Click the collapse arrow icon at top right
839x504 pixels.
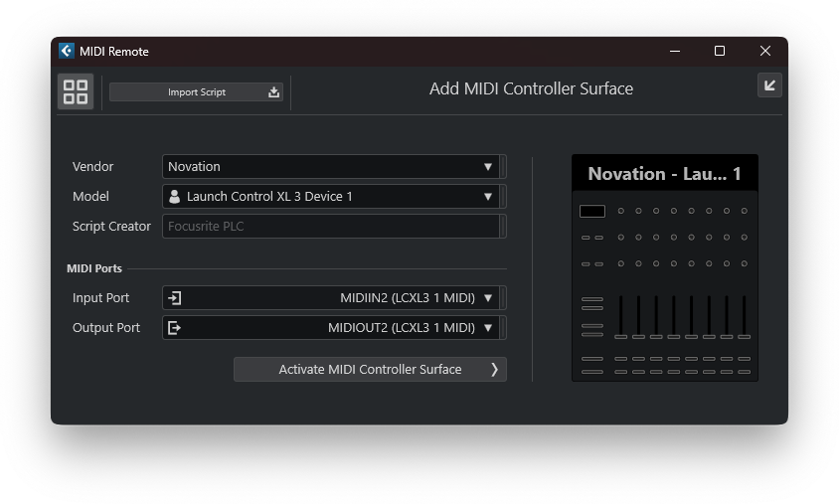769,85
